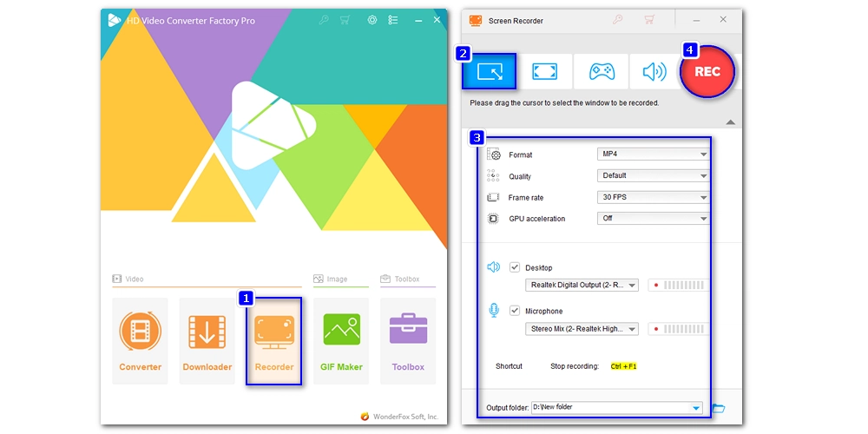Collapse settings panel with the up arrow

point(731,122)
